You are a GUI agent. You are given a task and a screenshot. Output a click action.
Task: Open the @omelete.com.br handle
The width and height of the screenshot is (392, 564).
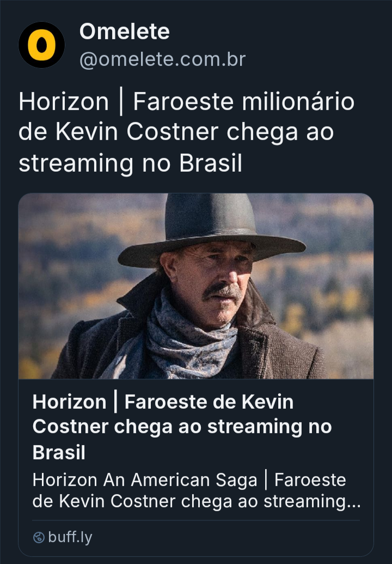[162, 59]
